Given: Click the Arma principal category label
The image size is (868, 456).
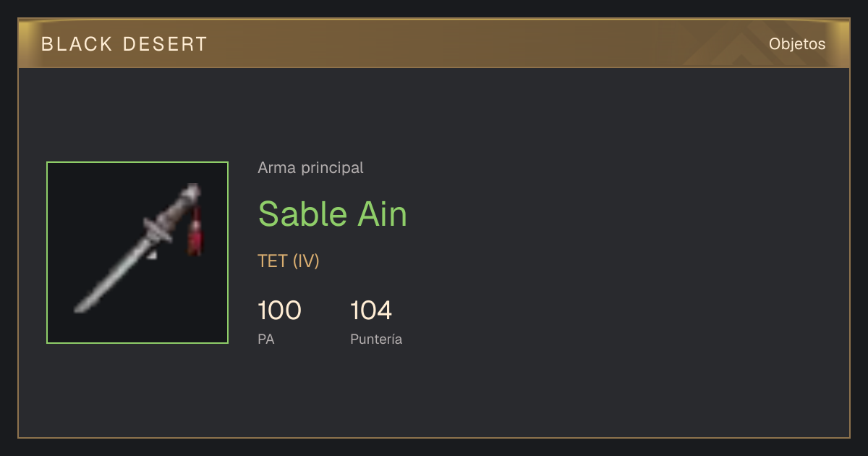Looking at the screenshot, I should pos(310,168).
